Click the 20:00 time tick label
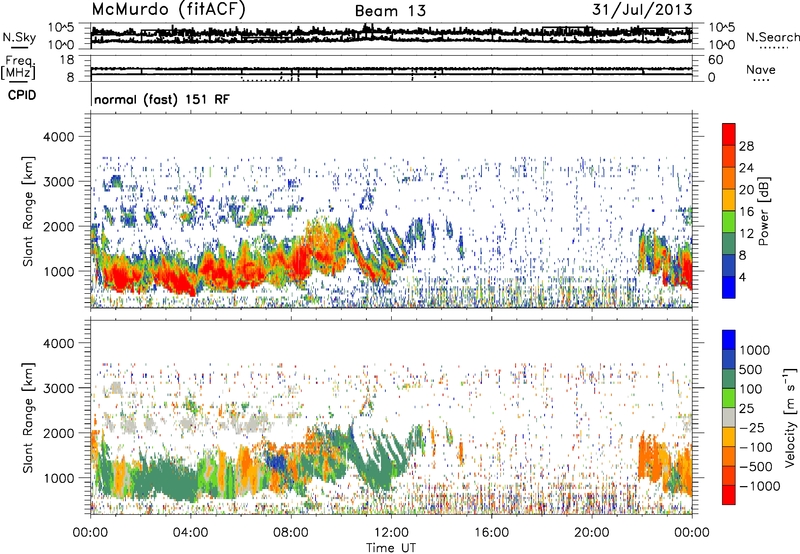Image resolution: width=800 pixels, height=554 pixels. [591, 533]
